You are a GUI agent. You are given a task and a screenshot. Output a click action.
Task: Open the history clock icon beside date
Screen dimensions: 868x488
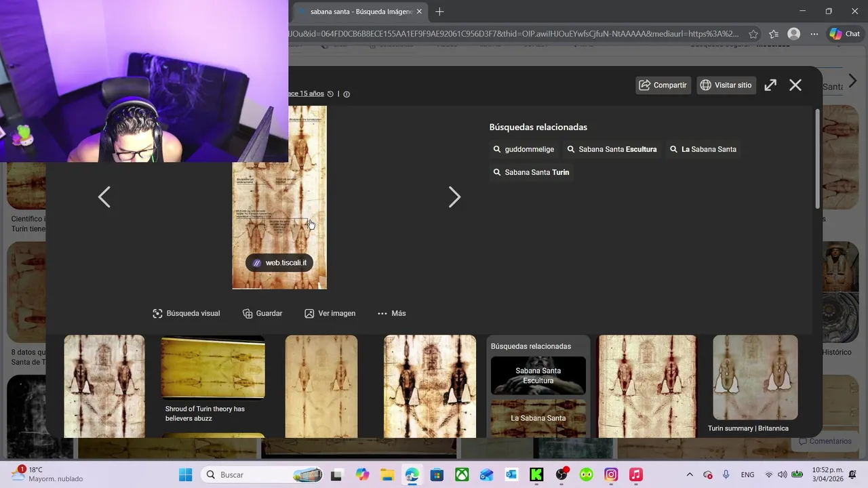tap(330, 94)
